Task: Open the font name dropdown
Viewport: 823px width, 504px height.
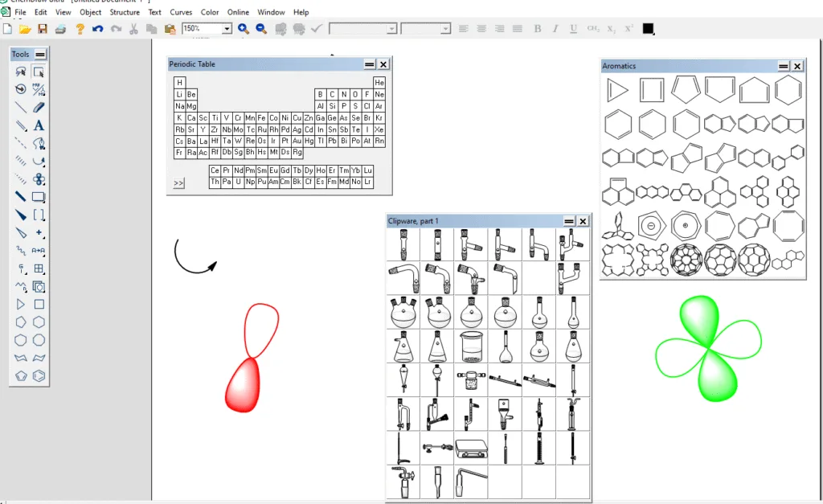Action: point(391,29)
